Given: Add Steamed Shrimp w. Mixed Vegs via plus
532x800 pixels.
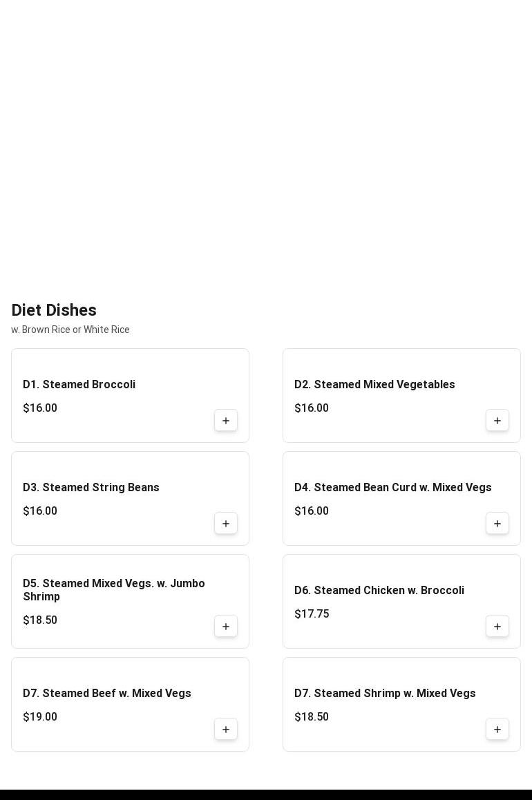Looking at the screenshot, I should pos(497,730).
